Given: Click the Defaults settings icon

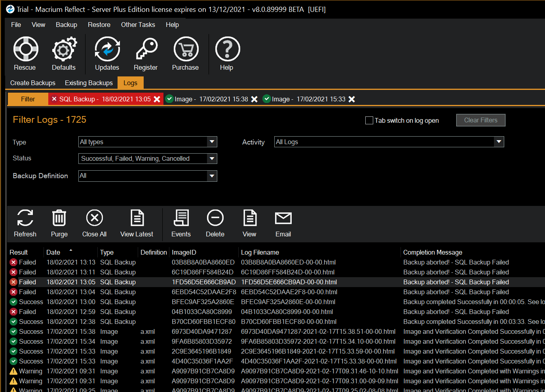Looking at the screenshot, I should [x=63, y=53].
